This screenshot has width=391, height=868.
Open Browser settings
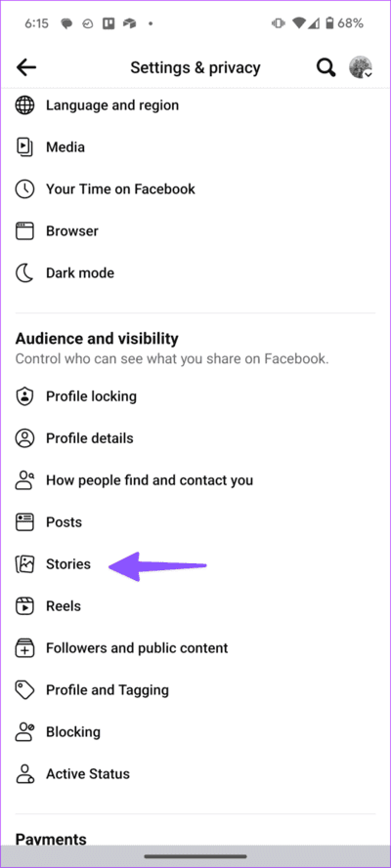point(195,231)
